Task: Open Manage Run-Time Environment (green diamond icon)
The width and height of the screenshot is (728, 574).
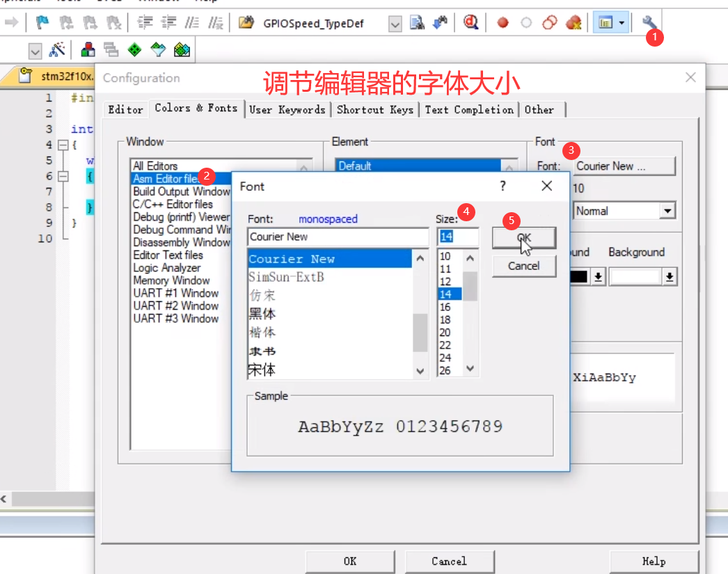Action: [134, 49]
